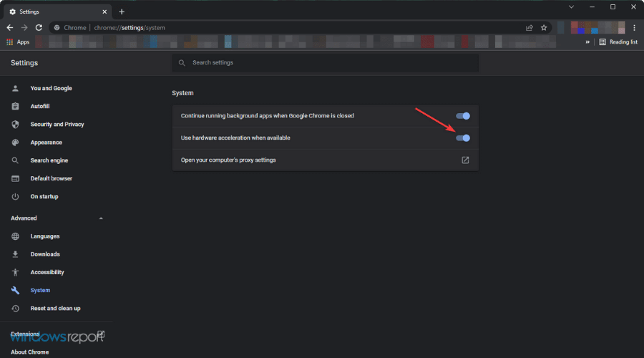Click the external link icon for proxy settings
644x358 pixels.
coord(465,160)
